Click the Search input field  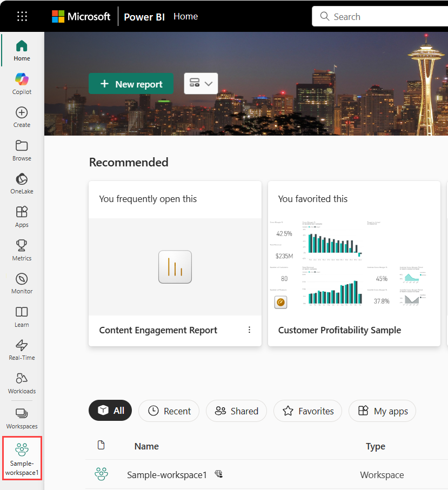coord(378,16)
